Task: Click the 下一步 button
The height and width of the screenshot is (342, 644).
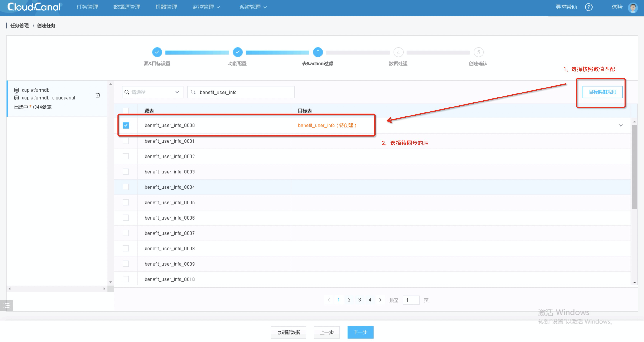Action: [360, 332]
